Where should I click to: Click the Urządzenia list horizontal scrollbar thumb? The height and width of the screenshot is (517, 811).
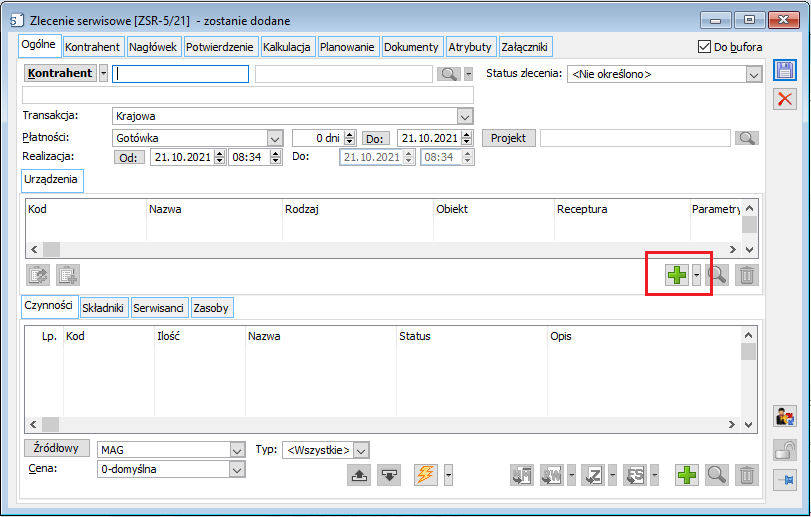51,250
